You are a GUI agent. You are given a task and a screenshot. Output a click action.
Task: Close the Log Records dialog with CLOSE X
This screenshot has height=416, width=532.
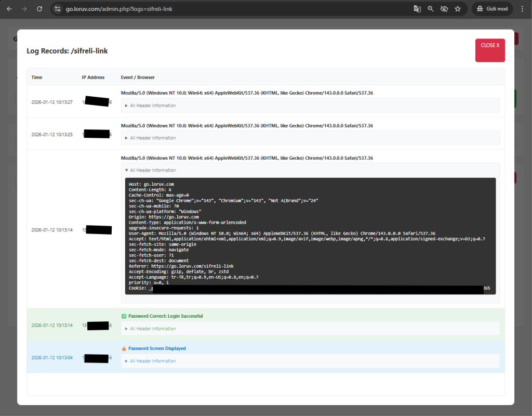[x=489, y=50]
